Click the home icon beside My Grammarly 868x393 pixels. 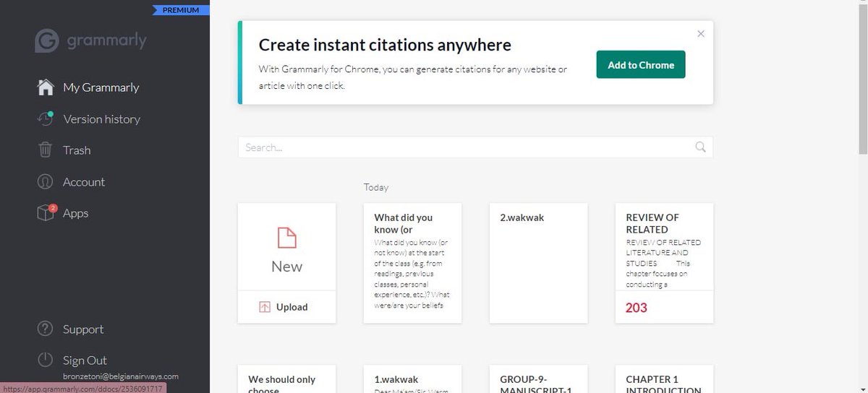coord(46,87)
